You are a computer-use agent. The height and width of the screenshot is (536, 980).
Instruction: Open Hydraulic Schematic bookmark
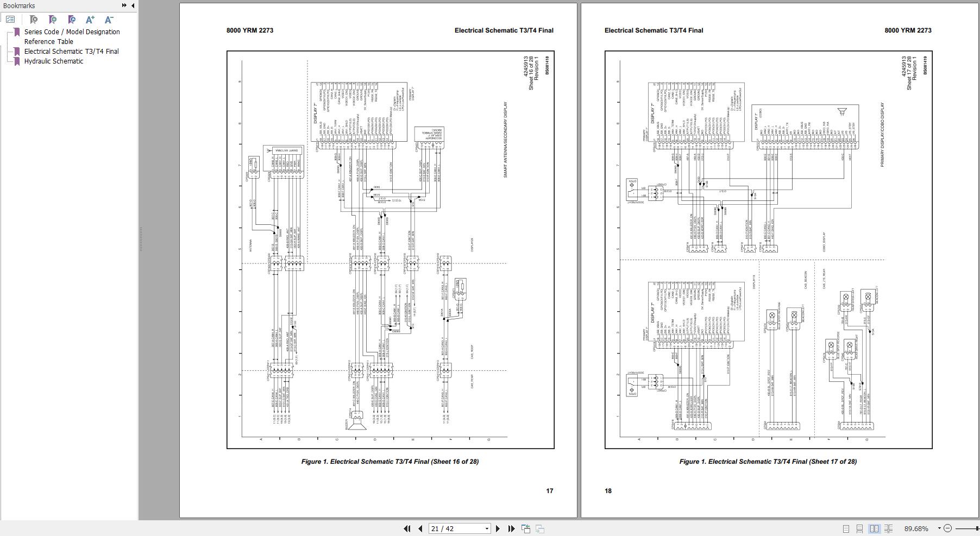click(x=54, y=61)
